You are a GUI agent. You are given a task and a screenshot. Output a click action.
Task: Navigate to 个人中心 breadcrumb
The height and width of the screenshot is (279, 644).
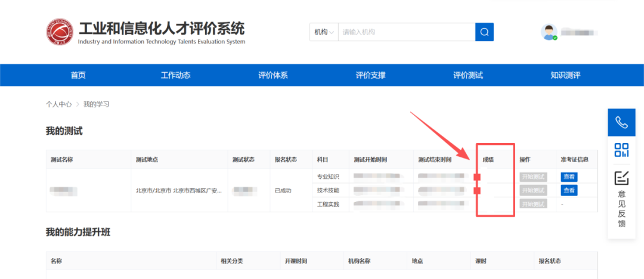[58, 104]
